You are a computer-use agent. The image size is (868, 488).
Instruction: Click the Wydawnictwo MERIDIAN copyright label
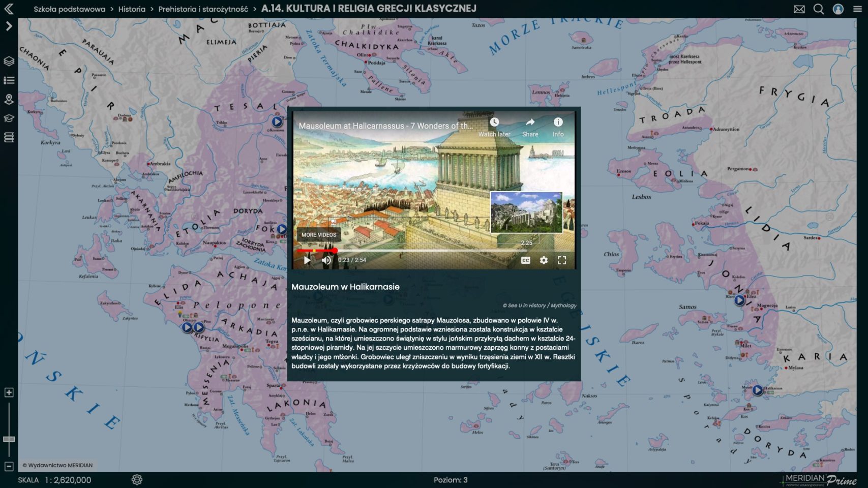pyautogui.click(x=57, y=465)
